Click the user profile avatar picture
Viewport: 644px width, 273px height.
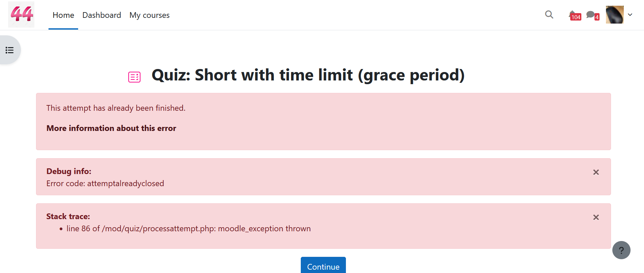coord(615,14)
